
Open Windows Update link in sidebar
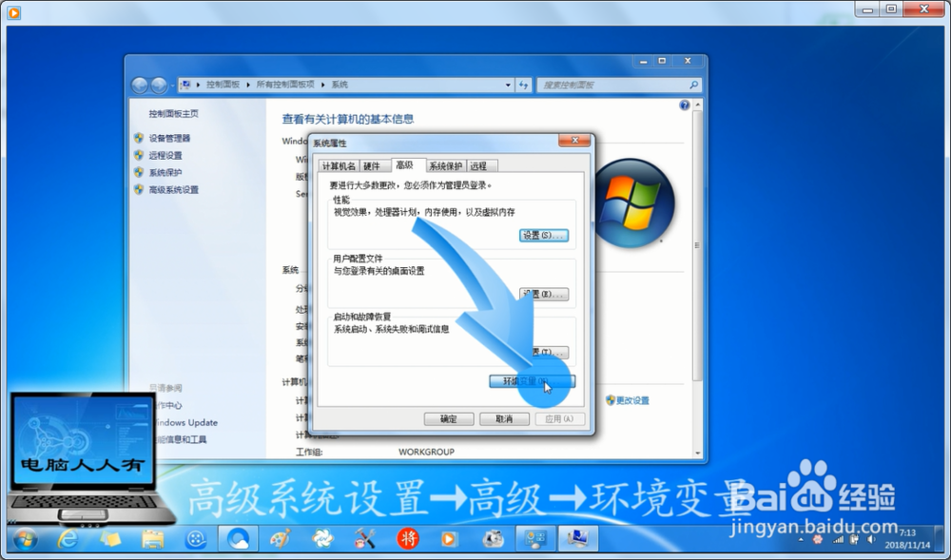[185, 422]
